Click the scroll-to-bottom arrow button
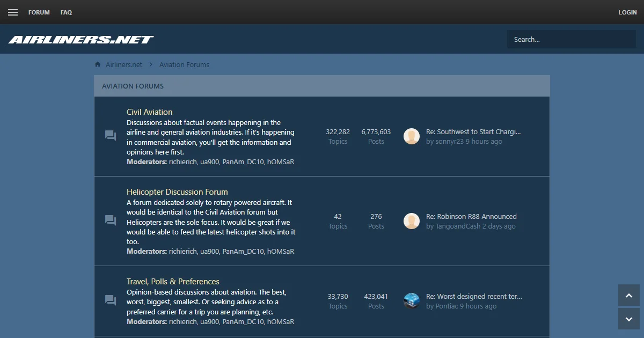This screenshot has width=644, height=338. [x=629, y=319]
